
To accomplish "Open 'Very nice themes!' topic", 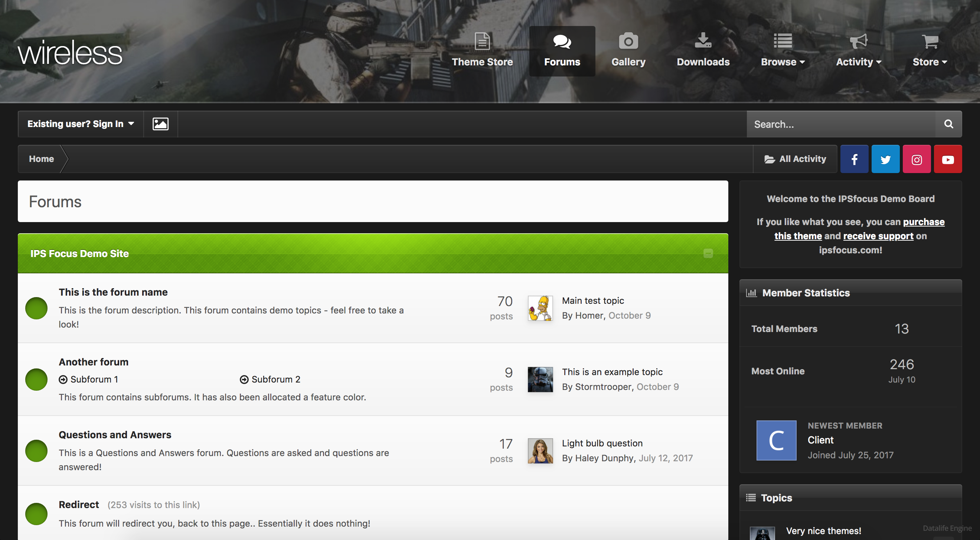I will coord(824,531).
